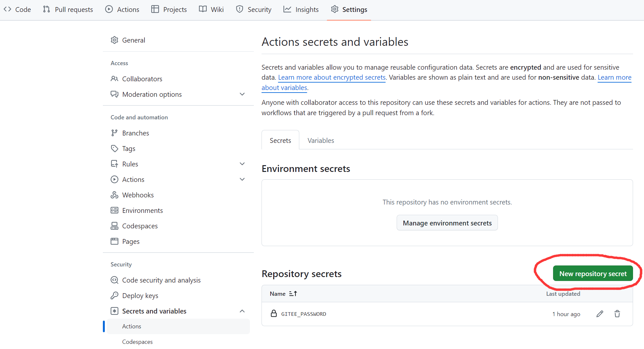The image size is (644, 349).
Task: Click lock icon beside GITEE_PASSWORD
Action: 273,314
